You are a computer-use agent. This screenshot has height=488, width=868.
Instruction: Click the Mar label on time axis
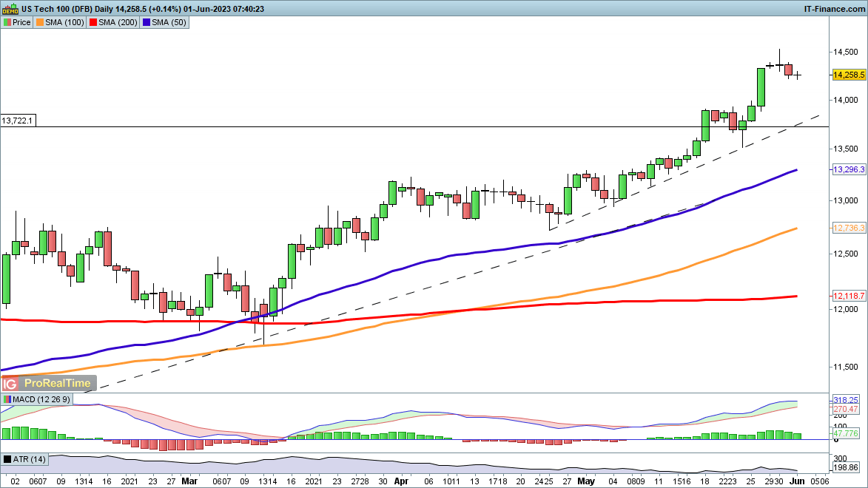(x=189, y=481)
